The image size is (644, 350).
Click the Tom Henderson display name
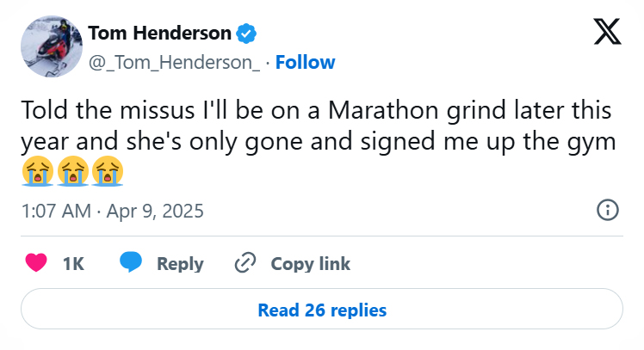(159, 34)
